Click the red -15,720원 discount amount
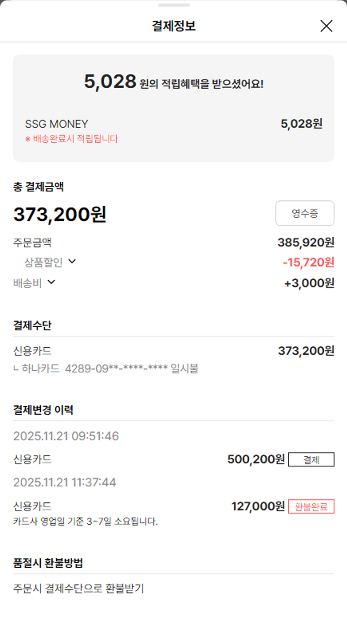The width and height of the screenshot is (347, 644). [x=308, y=263]
